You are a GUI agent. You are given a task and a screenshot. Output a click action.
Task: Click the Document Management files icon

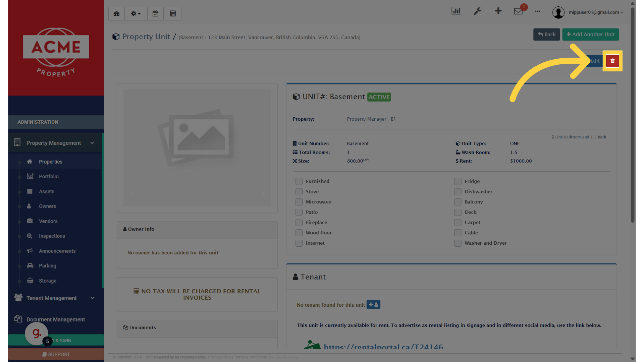(18, 319)
